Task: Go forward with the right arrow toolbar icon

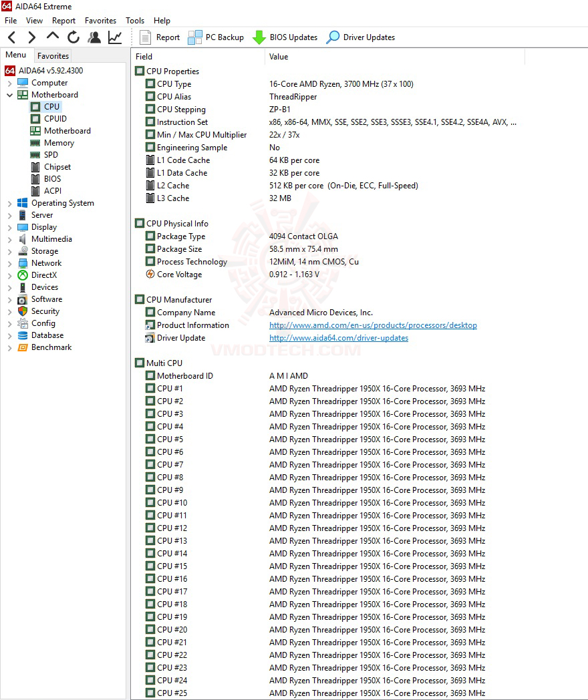Action: 31,37
